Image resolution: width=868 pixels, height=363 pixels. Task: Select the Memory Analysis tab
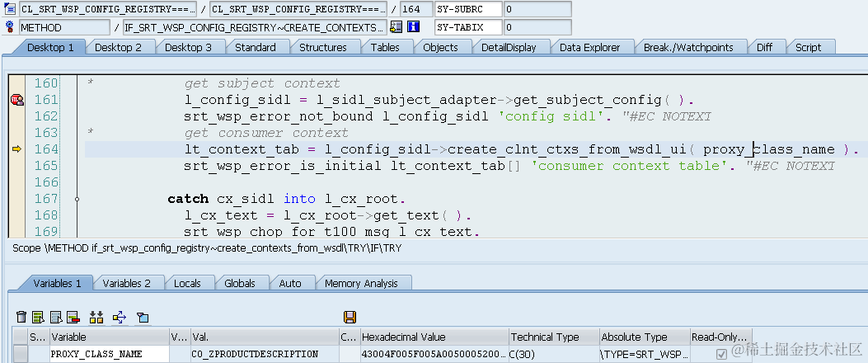coord(361,283)
